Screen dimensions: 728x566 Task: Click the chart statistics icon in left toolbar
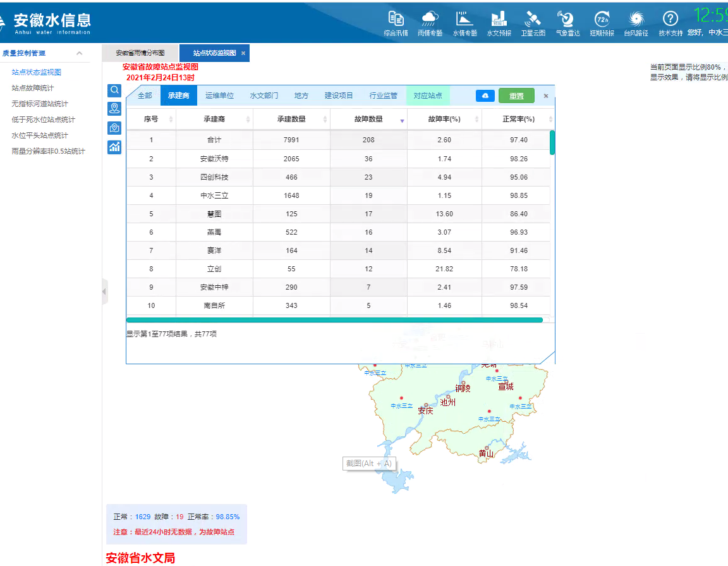point(114,147)
